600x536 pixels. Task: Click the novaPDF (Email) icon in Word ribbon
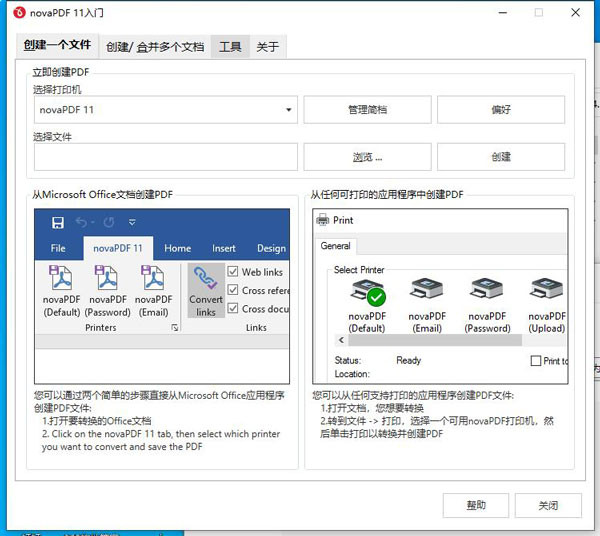153,281
